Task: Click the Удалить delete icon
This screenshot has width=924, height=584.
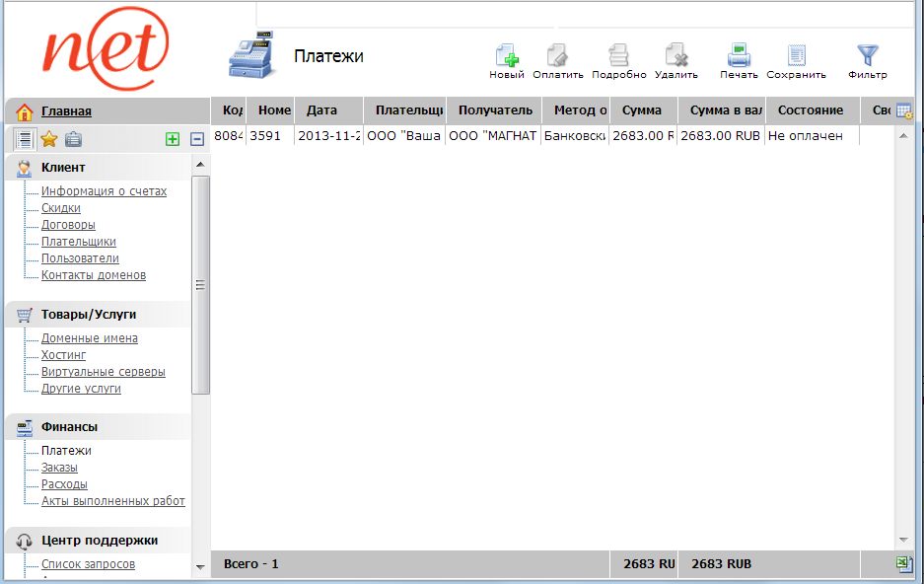Action: [x=675, y=55]
